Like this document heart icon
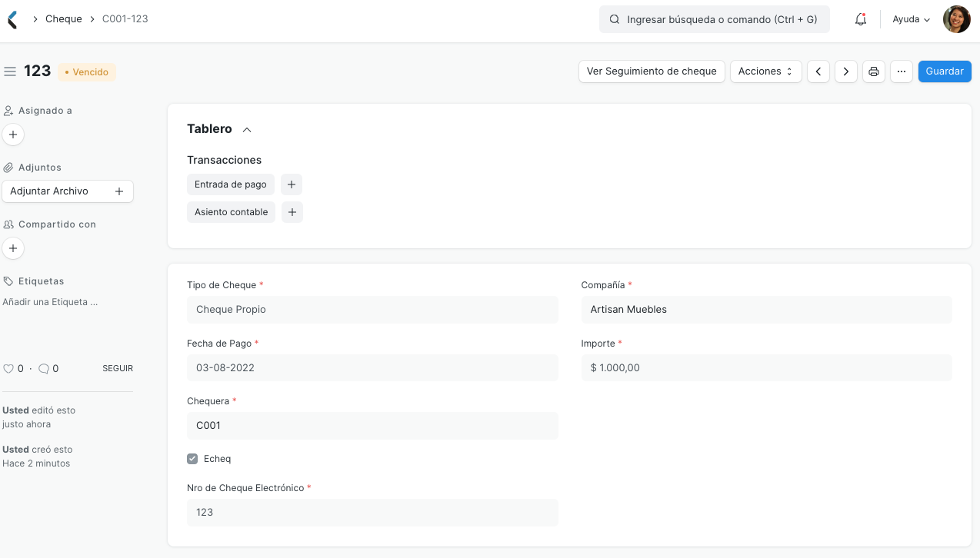Viewport: 980px width, 558px height. pos(8,369)
